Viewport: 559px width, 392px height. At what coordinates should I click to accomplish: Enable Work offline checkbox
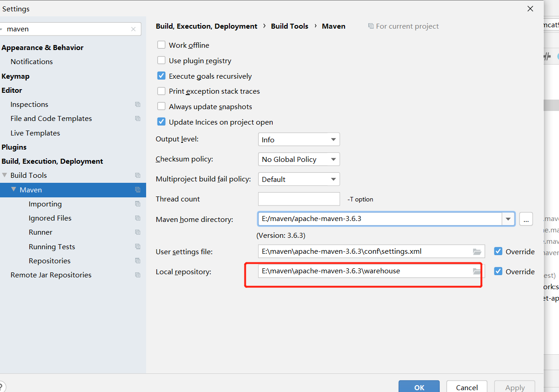pyautogui.click(x=161, y=45)
